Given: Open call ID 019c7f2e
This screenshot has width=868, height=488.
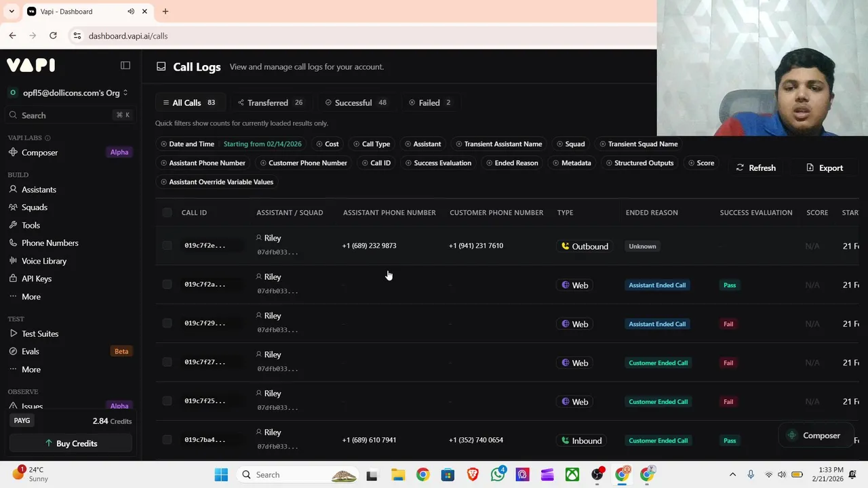Looking at the screenshot, I should point(205,245).
